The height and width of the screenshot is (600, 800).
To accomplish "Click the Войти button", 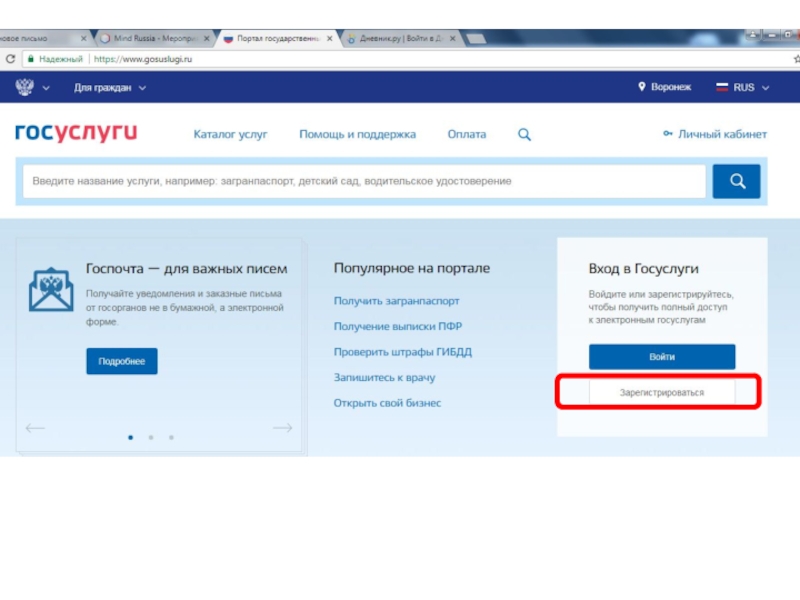I will coord(662,357).
